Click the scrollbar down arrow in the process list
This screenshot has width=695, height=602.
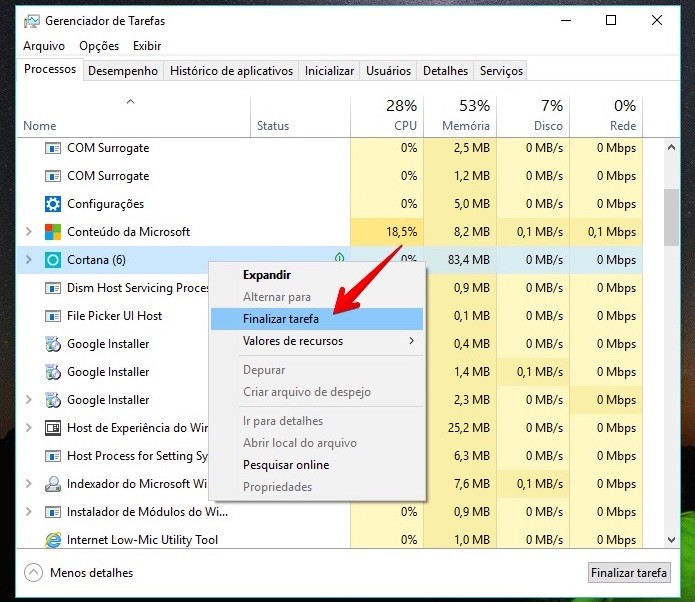672,540
